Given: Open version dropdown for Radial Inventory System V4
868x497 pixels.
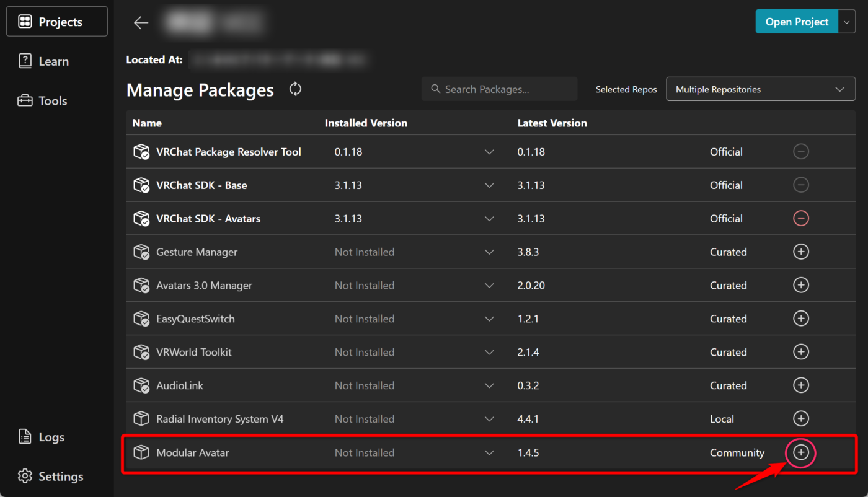Looking at the screenshot, I should coord(489,420).
